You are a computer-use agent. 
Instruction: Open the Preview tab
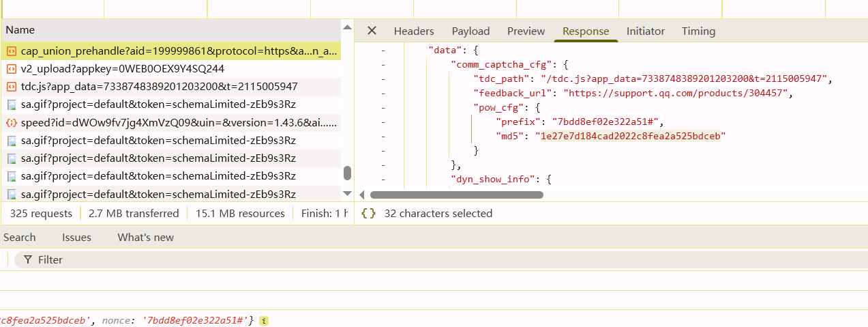pos(526,31)
